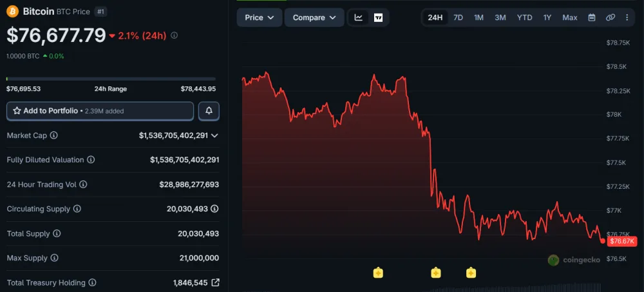Screen dimensions: 644x292
Task: Click the second yellow news event marker
Action: point(436,273)
